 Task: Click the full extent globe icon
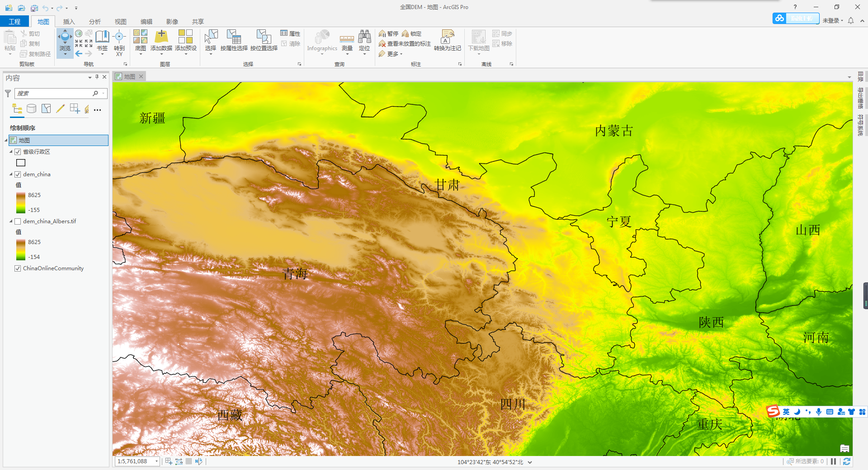coord(79,33)
